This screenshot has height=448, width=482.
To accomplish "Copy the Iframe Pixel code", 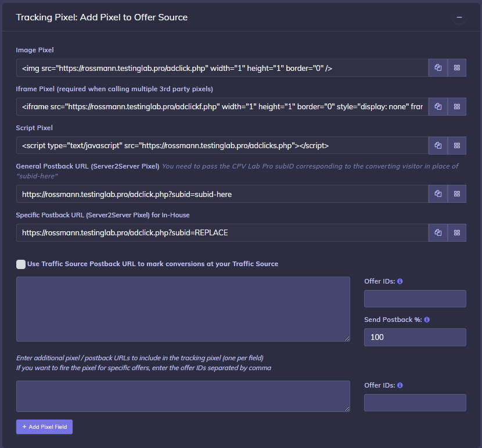I will point(438,107).
